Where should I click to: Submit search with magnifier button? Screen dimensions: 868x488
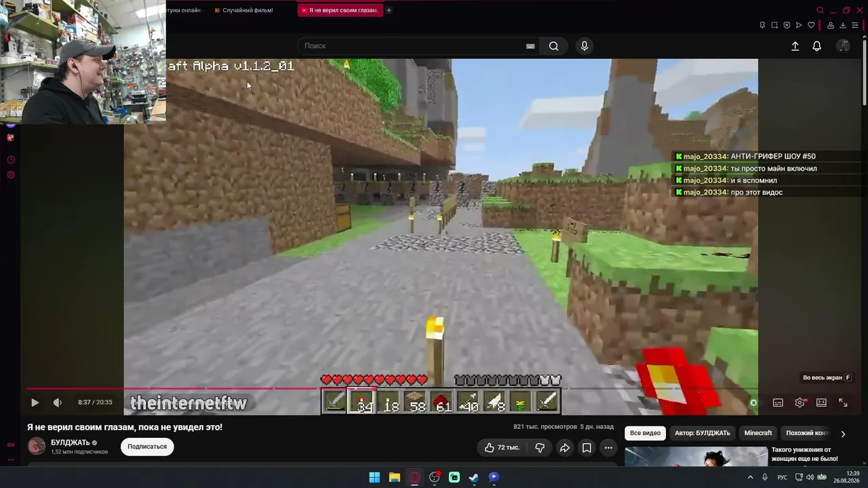(x=554, y=46)
